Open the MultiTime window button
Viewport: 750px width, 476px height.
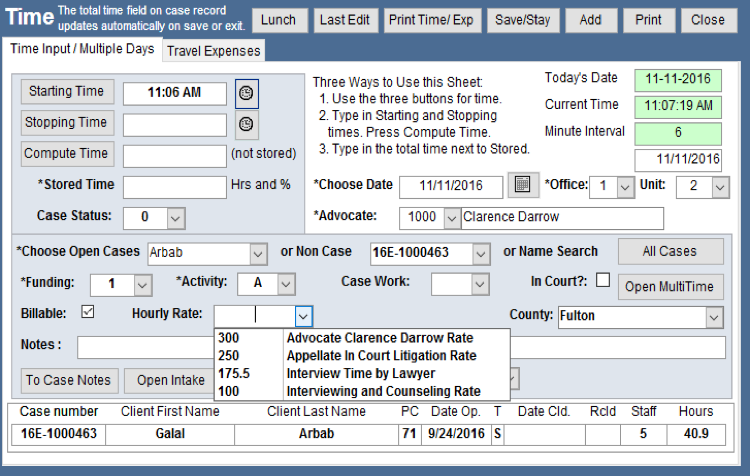pyautogui.click(x=669, y=287)
